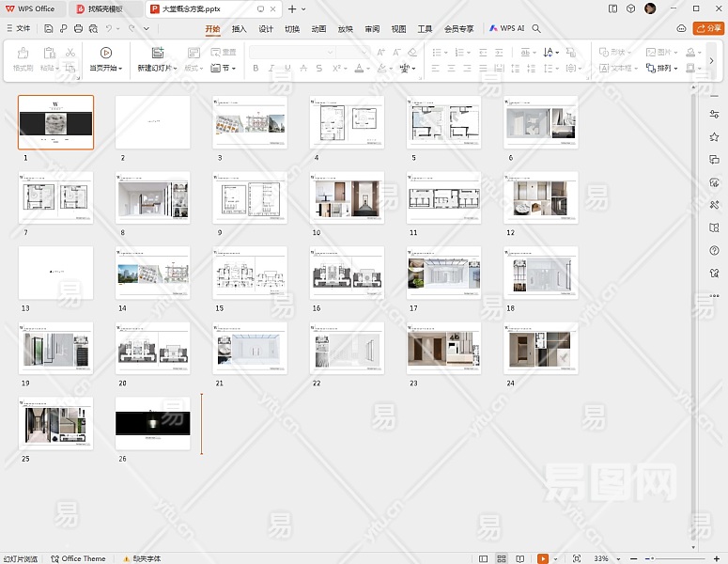
Task: Start slideshow from orange status bar button
Action: [x=543, y=558]
